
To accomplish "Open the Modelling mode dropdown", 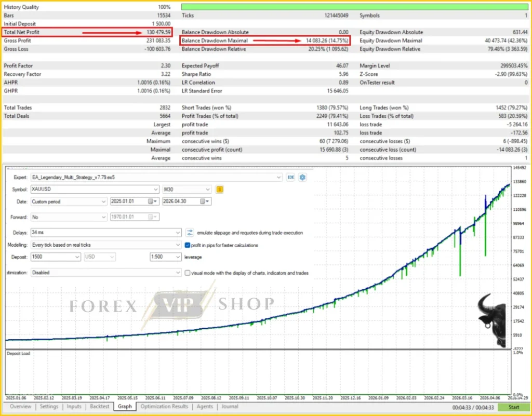I will click(178, 245).
